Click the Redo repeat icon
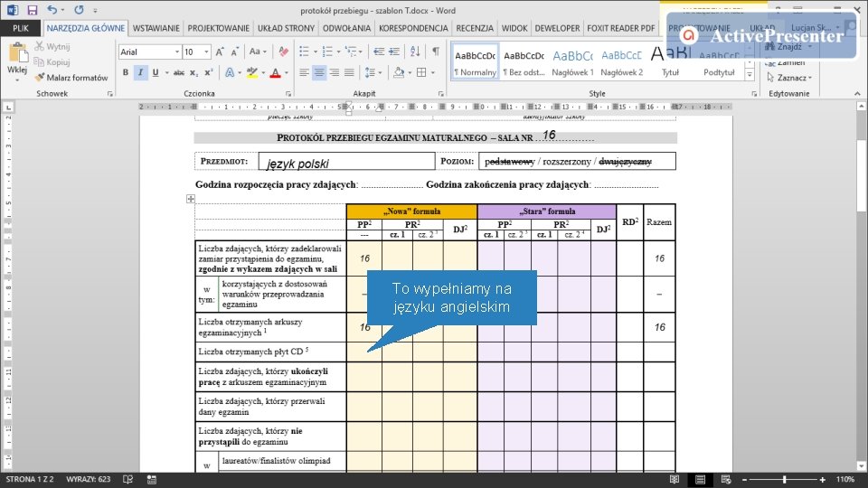868x488 pixels. pyautogui.click(x=80, y=10)
